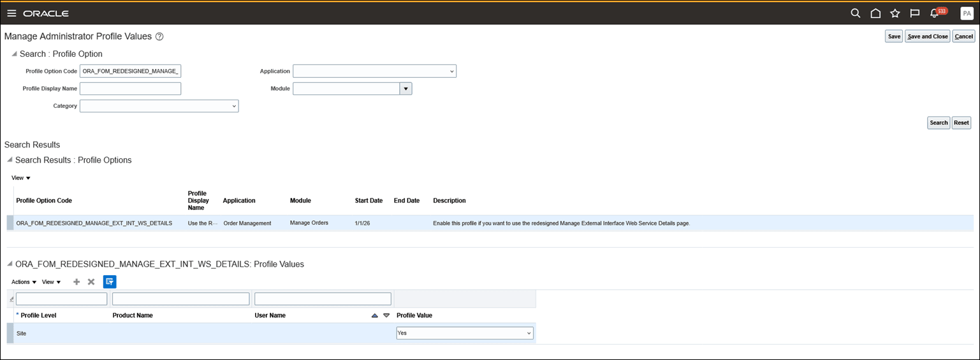Viewport: 980px width, 360px height.
Task: Click the Cancel button
Action: pyautogui.click(x=963, y=36)
